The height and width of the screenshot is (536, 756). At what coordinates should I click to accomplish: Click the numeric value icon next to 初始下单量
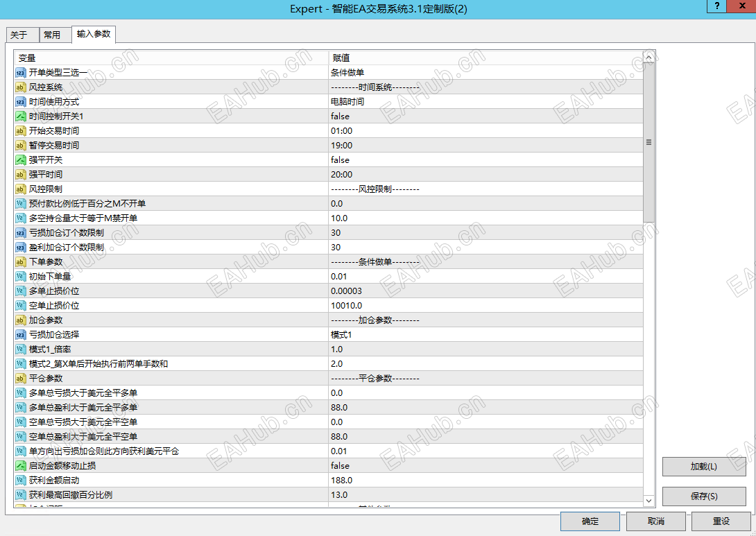point(19,276)
